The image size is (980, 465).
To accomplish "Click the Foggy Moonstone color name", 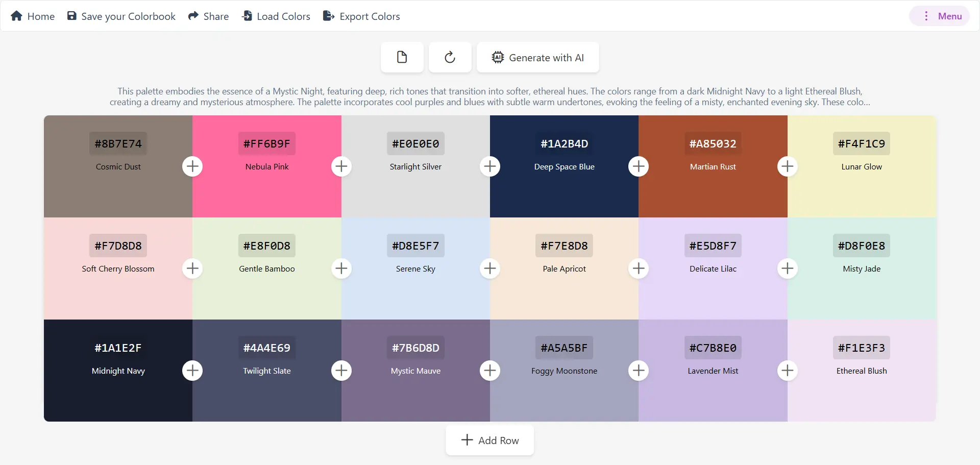I will pyautogui.click(x=565, y=371).
